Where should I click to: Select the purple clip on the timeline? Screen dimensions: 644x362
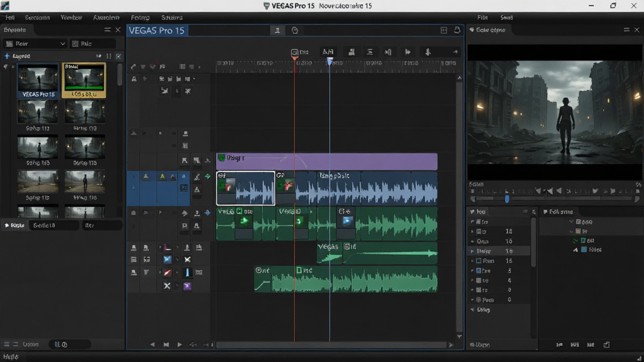(x=327, y=162)
